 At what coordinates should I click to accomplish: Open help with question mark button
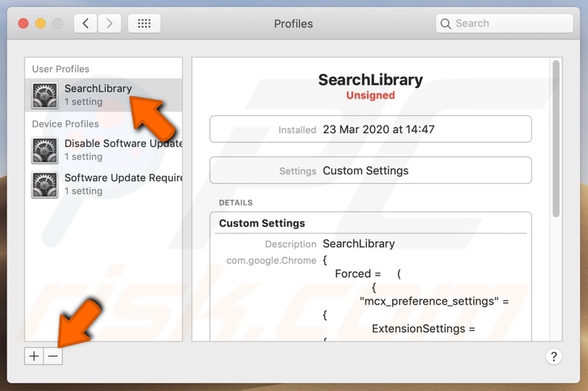(554, 357)
